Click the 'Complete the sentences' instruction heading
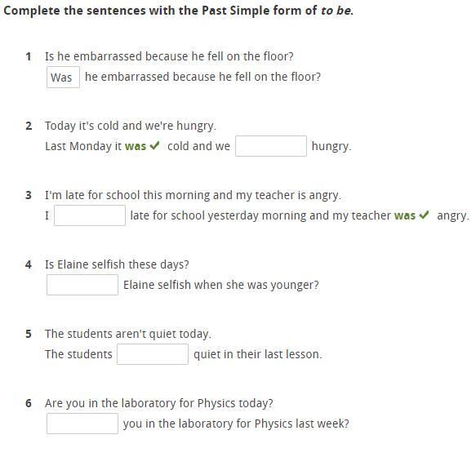The height and width of the screenshot is (457, 476). 178,11
